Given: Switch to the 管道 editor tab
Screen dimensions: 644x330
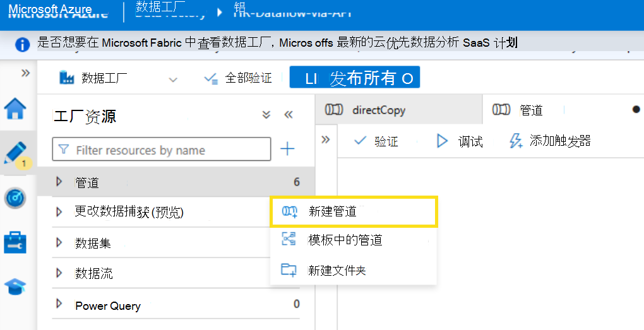Looking at the screenshot, I should [563, 110].
